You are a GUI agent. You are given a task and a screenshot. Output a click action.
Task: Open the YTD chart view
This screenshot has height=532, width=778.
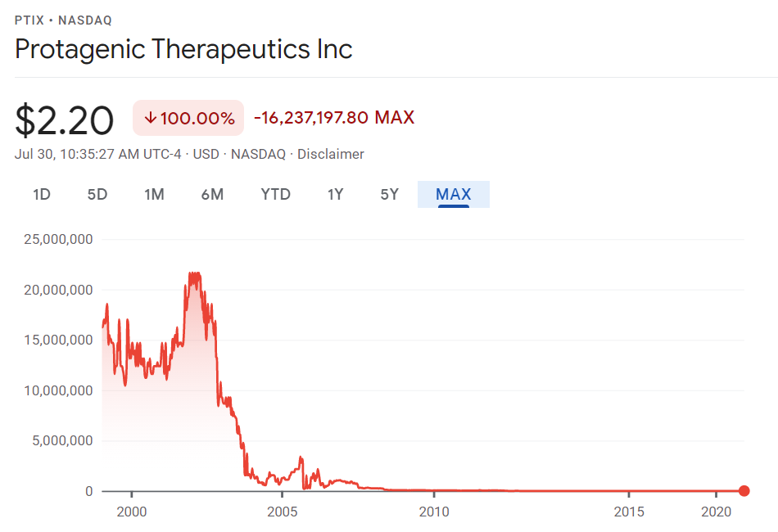click(275, 194)
